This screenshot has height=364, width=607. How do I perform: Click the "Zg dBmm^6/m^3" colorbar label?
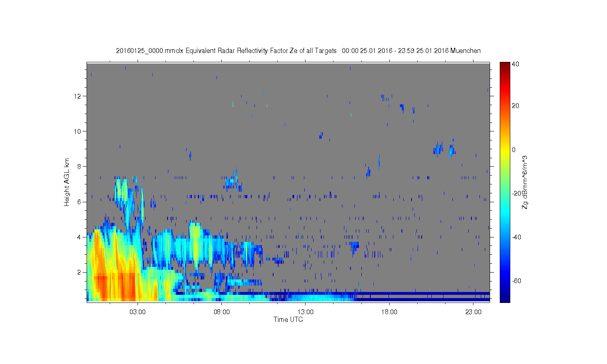coord(525,182)
